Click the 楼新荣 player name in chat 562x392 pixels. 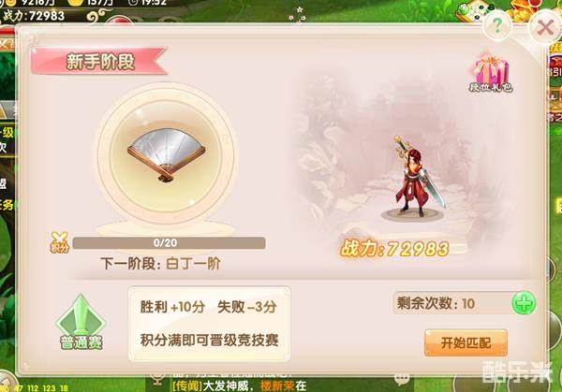(277, 385)
